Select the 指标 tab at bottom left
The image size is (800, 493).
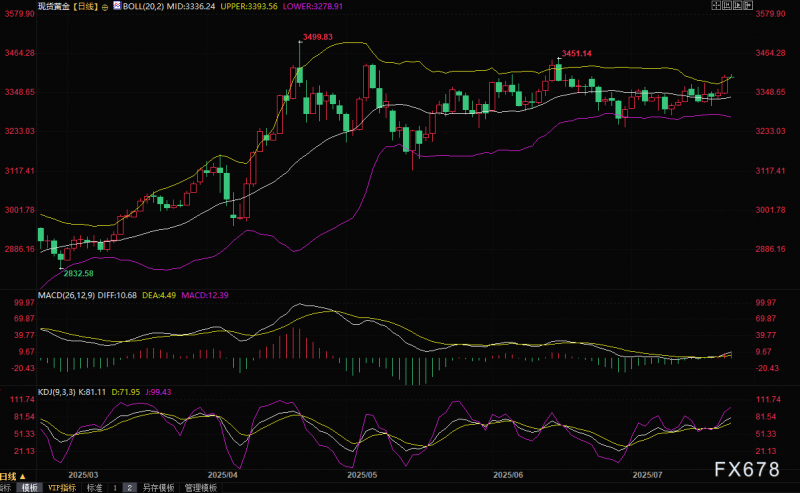(5, 488)
